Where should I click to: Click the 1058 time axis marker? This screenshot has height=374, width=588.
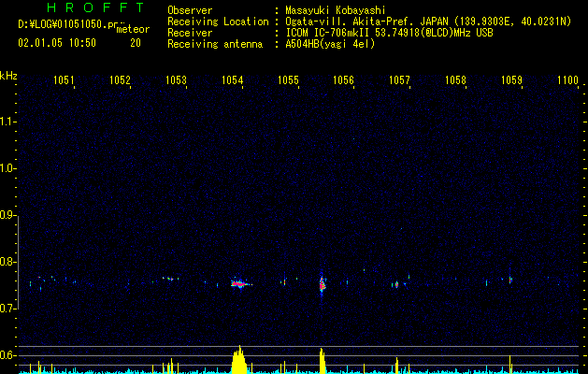[x=455, y=79]
